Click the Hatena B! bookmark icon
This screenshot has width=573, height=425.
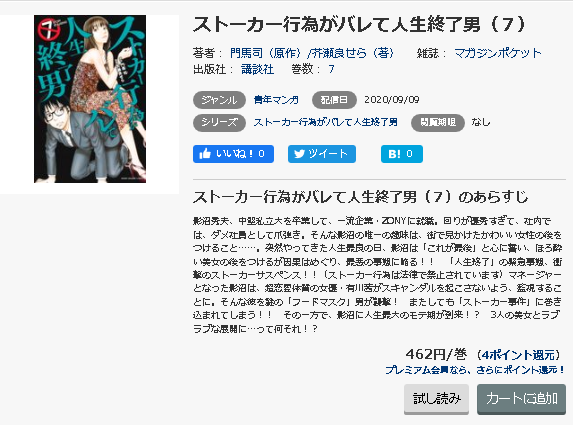tap(395, 154)
